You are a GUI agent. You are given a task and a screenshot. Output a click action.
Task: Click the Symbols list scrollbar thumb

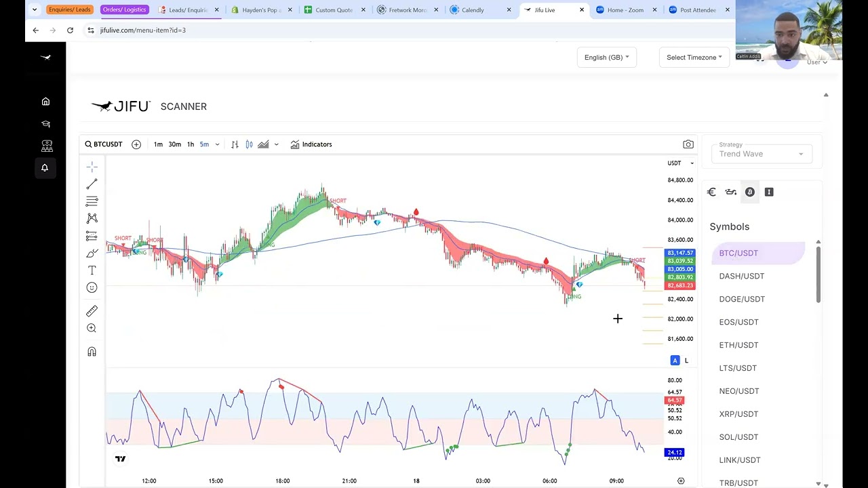[818, 274]
